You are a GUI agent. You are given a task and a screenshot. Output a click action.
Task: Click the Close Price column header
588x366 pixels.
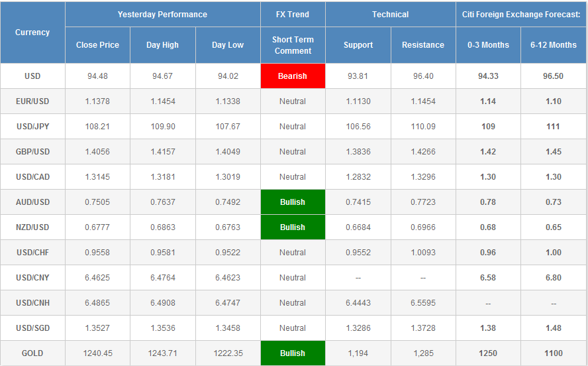pos(97,45)
